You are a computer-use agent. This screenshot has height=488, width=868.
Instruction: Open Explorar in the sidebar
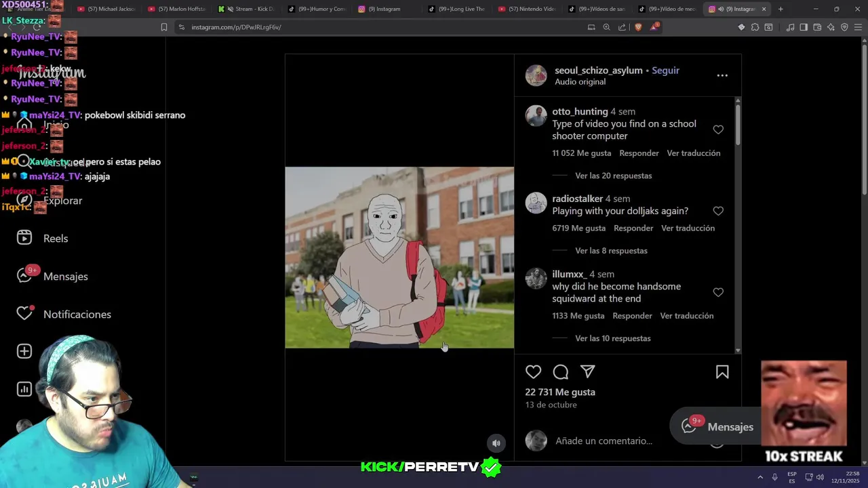click(x=49, y=201)
